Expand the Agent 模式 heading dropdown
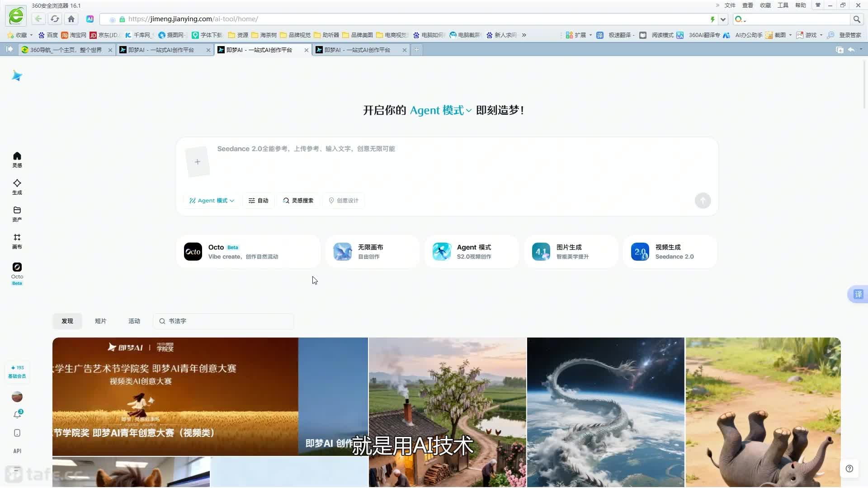Viewport: 868px width, 488px height. [441, 110]
